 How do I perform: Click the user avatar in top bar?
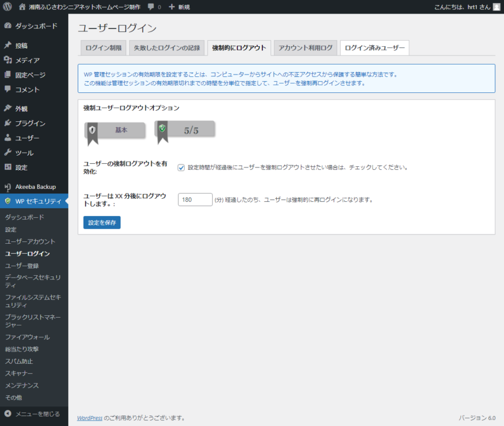pyautogui.click(x=497, y=7)
